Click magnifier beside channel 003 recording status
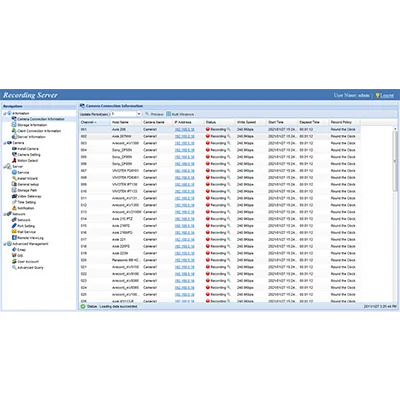 (229, 143)
